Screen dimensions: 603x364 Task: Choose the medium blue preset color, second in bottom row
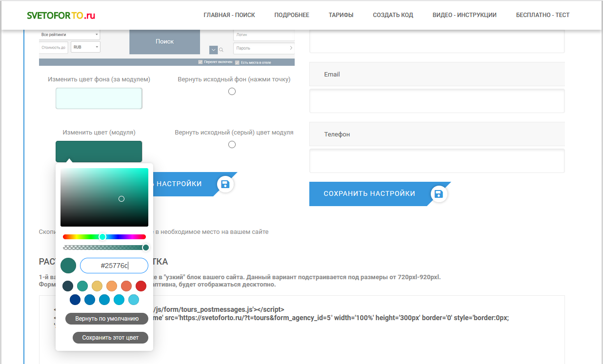(90, 300)
